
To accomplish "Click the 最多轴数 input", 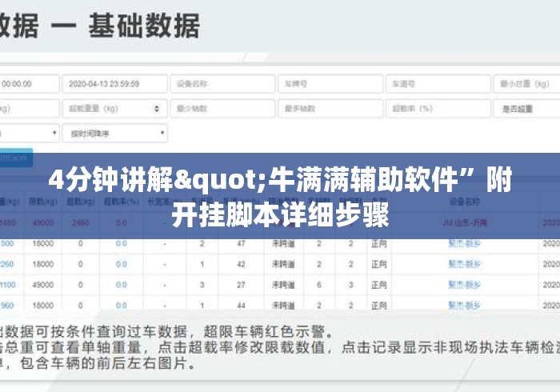I will click(x=330, y=109).
